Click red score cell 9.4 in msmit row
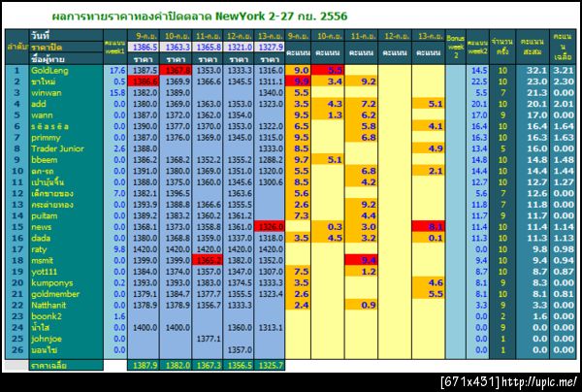Viewport: 582px width, 392px height. tap(361, 260)
